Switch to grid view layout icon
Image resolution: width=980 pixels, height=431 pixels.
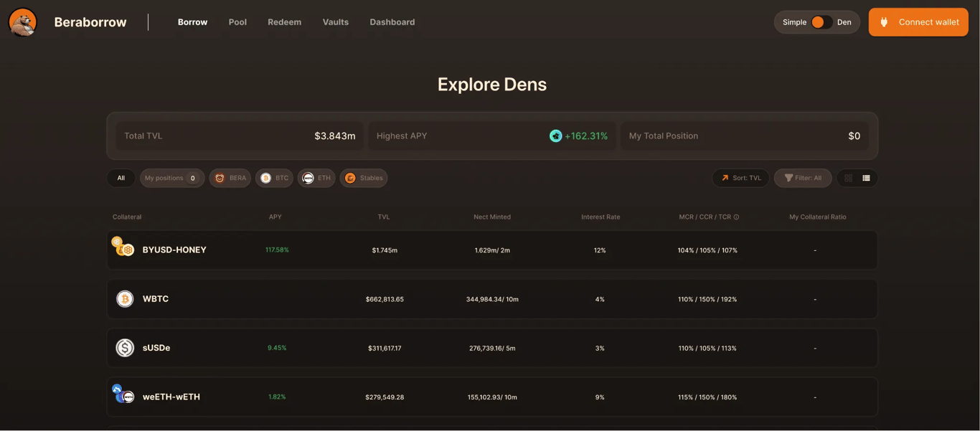(849, 178)
